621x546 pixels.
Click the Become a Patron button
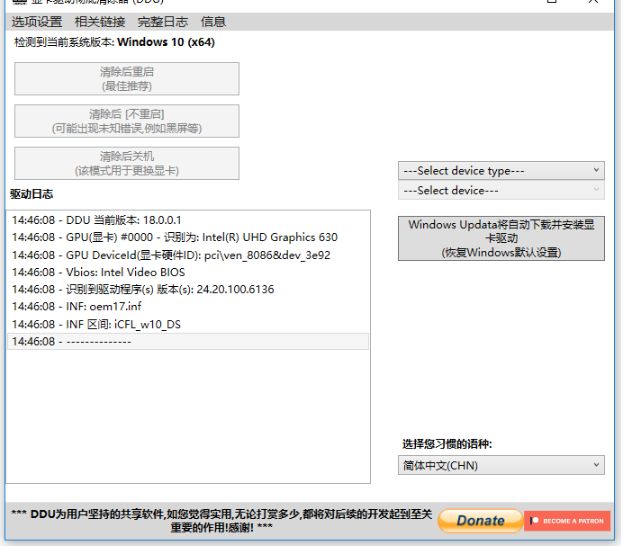pos(567,521)
